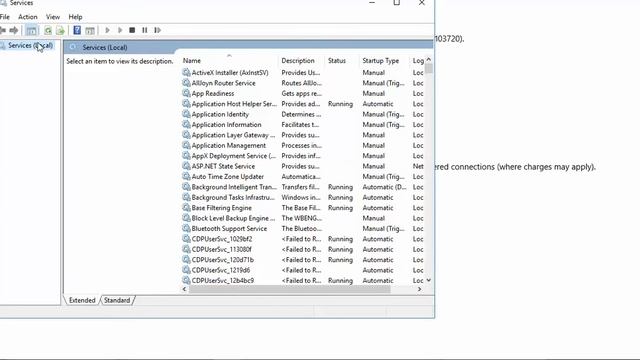Click the vertical scrollbar up arrow
Screen dimensions: 640x360
point(429,60)
